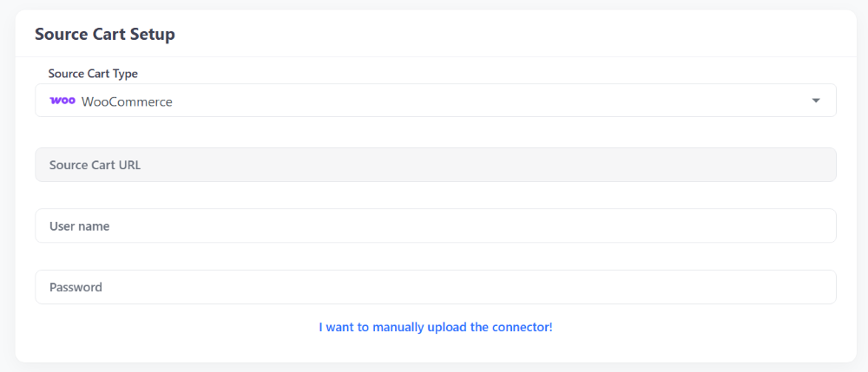Click the Source Cart Setup heading
Viewport: 868px width, 372px height.
[105, 35]
